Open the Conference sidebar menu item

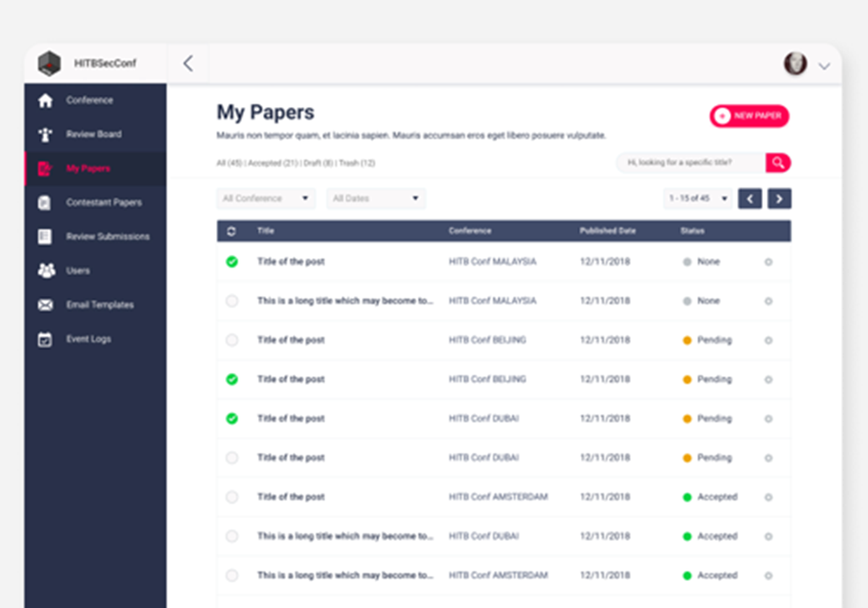coord(95,101)
